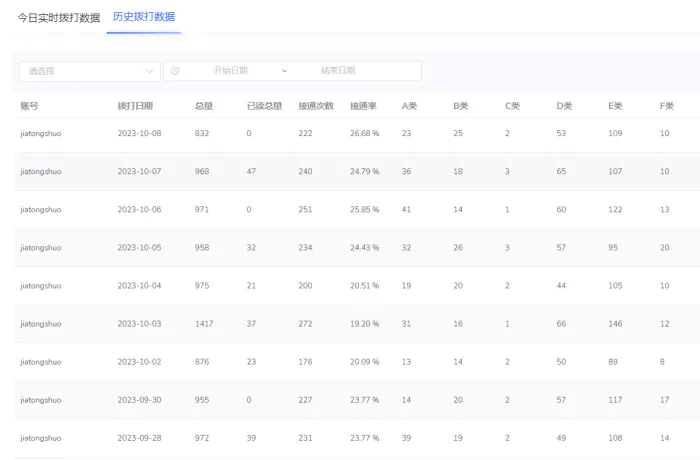Click jiatongshuo account in 2023-10-08 row
The height and width of the screenshot is (460, 700).
[41, 134]
